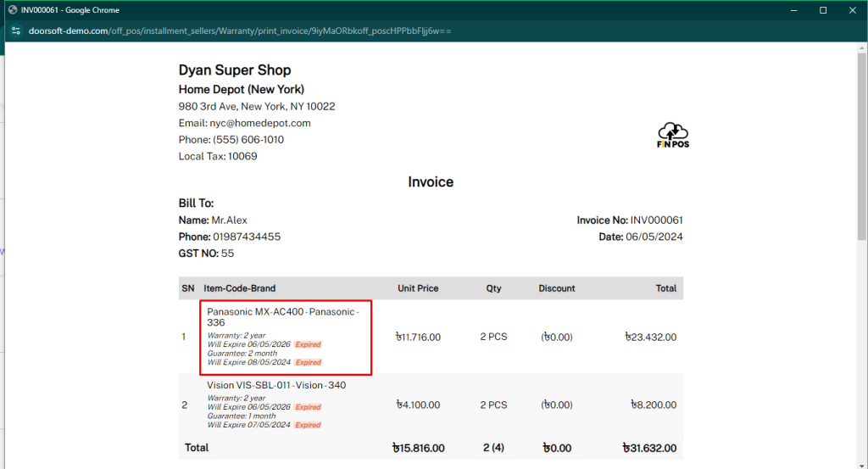The image size is (868, 469).
Task: Click total quantity '2 (4)'
Action: point(493,448)
